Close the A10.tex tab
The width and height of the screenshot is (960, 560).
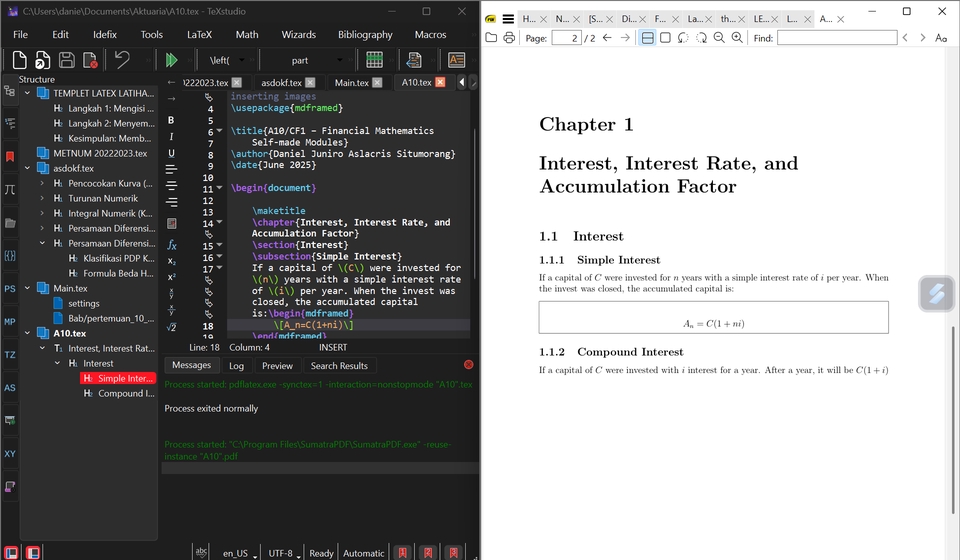(440, 82)
